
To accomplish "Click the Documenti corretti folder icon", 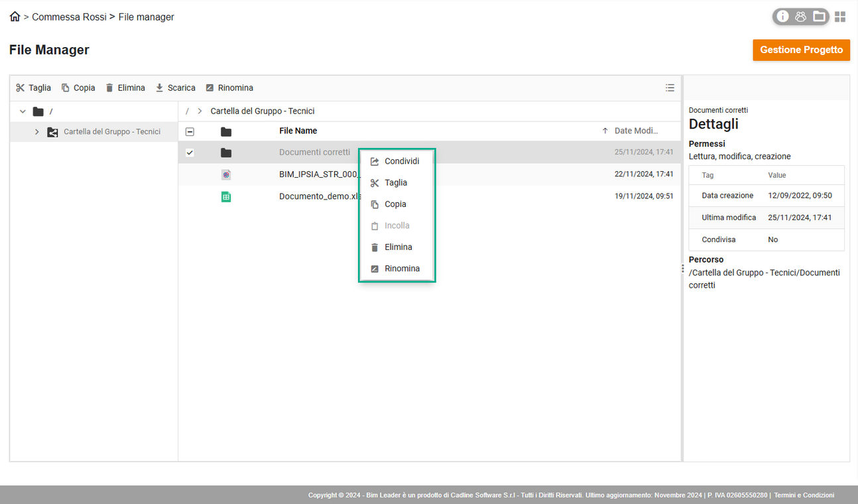I will click(x=226, y=153).
